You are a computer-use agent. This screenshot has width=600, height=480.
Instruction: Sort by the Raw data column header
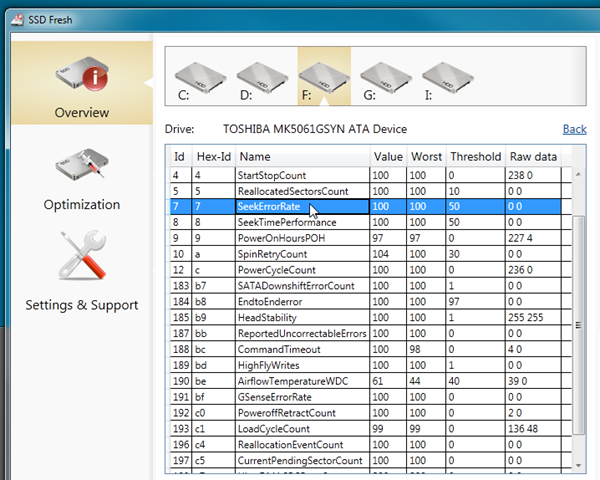[533, 157]
